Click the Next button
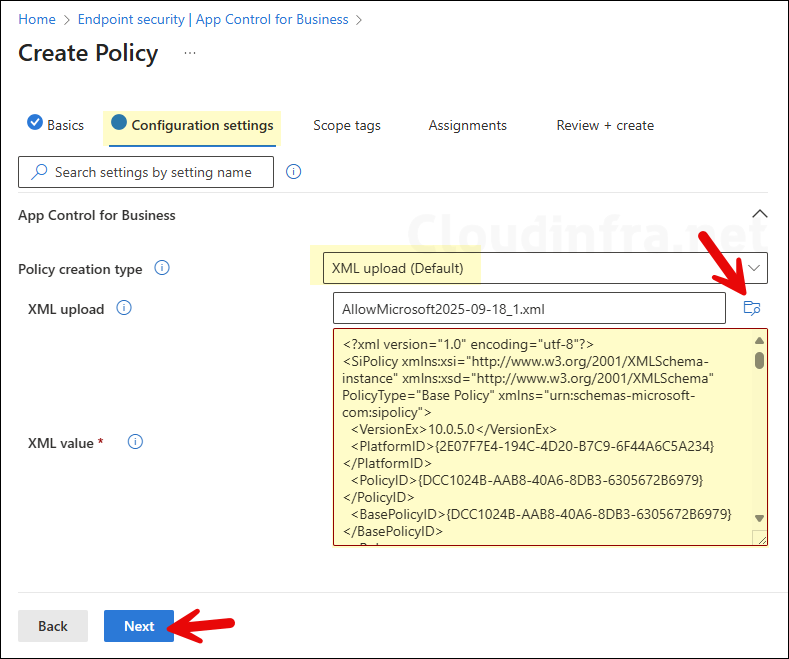This screenshot has width=789, height=659. point(139,626)
